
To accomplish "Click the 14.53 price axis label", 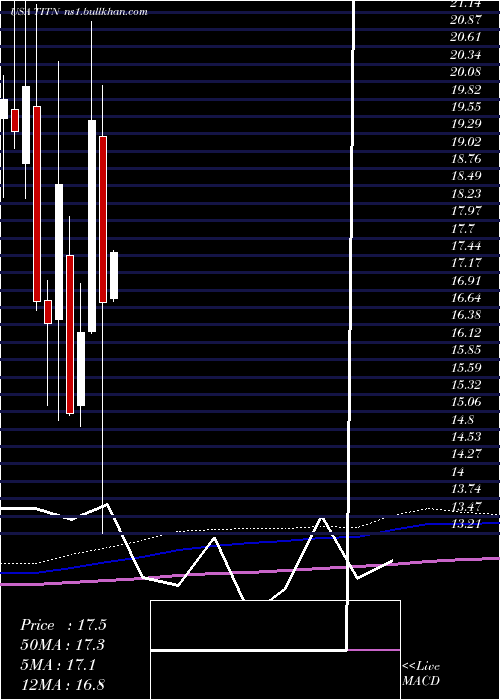I will click(466, 437).
